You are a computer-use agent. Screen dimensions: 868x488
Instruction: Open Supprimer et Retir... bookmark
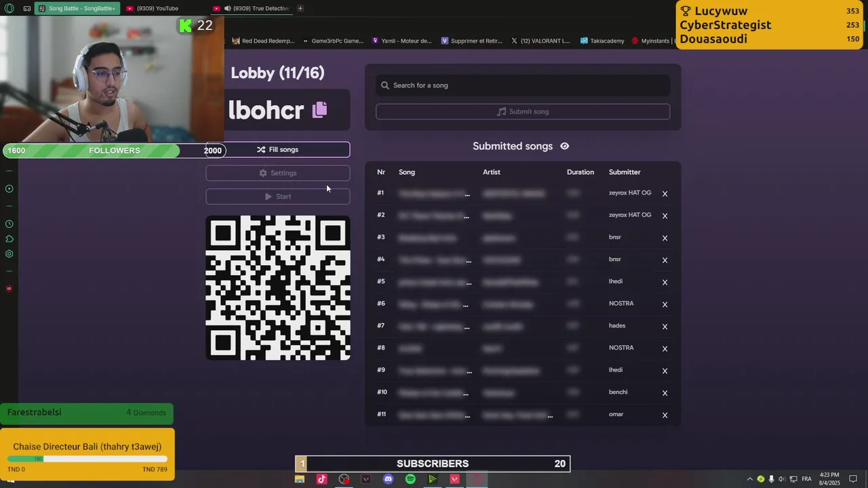coord(471,41)
